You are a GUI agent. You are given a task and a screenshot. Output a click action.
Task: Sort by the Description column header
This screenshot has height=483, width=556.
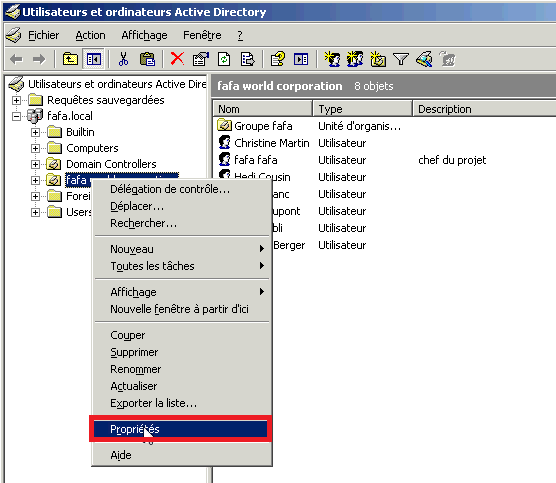[x=485, y=109]
